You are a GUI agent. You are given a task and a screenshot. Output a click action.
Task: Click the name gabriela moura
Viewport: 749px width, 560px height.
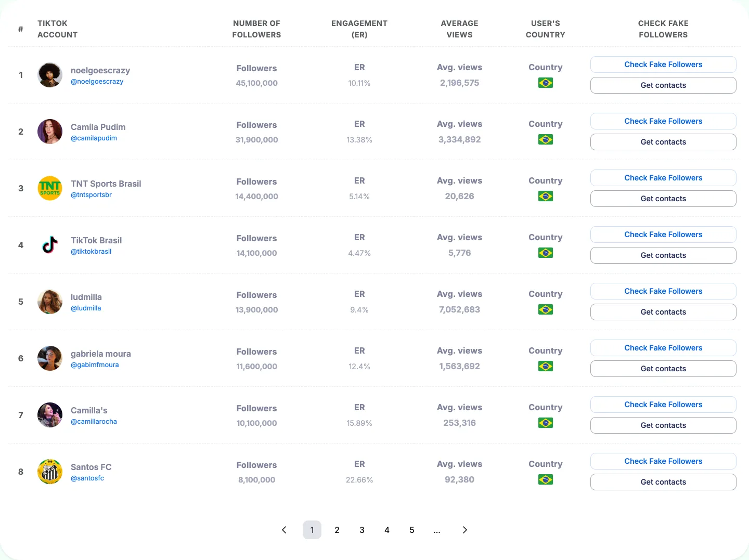(x=101, y=354)
